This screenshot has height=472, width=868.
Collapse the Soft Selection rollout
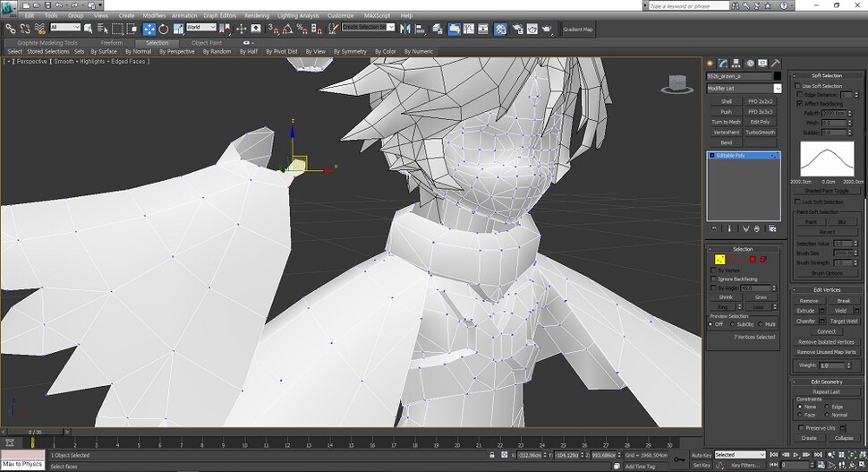point(827,75)
